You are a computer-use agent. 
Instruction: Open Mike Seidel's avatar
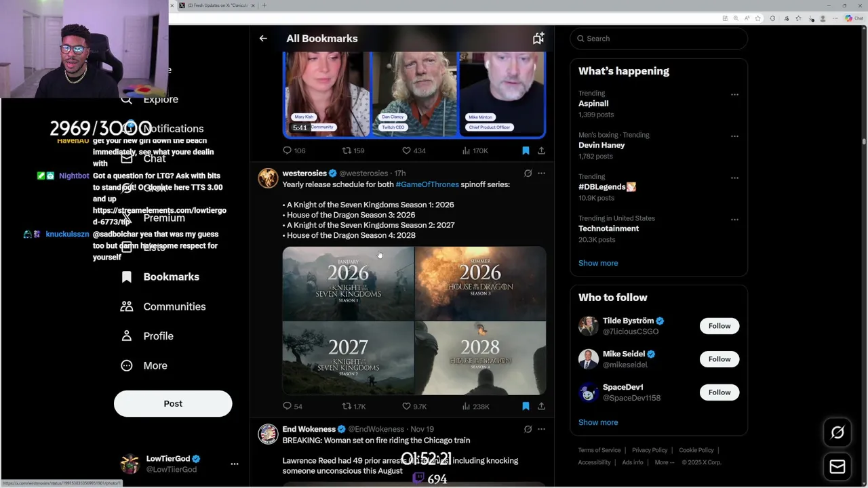point(589,359)
